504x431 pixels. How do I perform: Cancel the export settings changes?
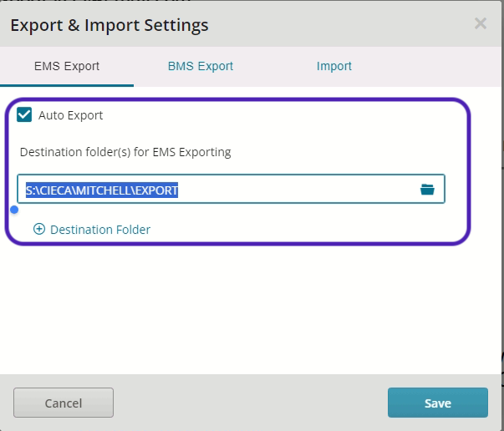pos(64,403)
